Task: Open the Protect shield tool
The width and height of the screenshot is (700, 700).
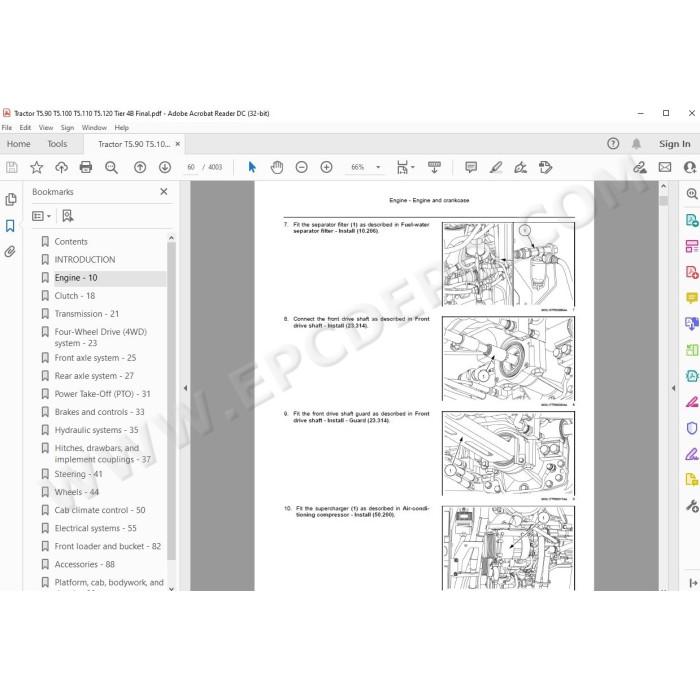Action: [692, 428]
